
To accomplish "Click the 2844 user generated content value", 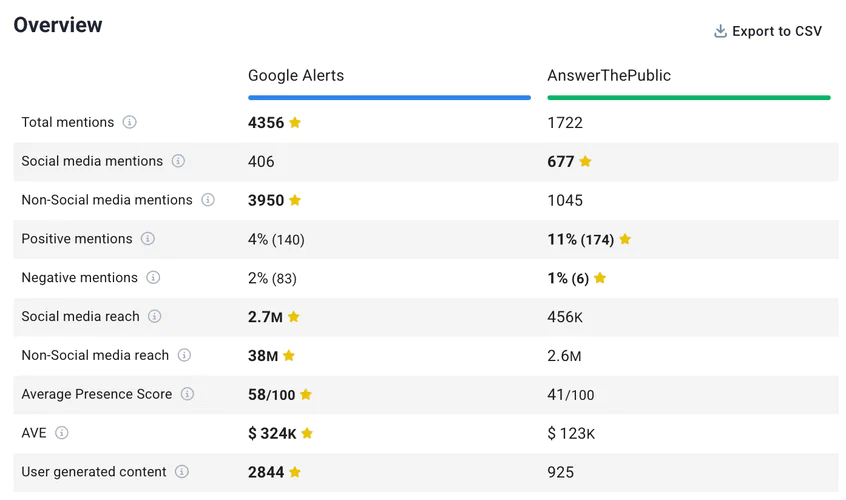I will tap(266, 472).
